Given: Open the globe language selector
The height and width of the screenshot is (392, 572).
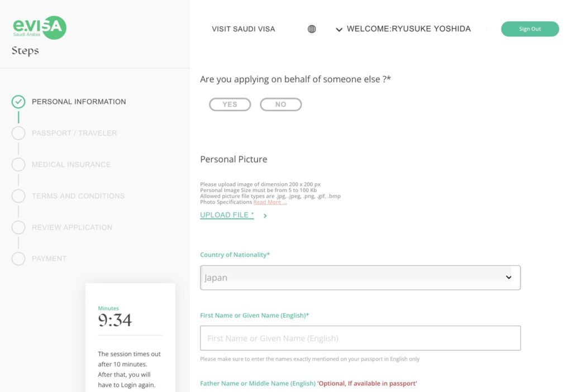Looking at the screenshot, I should tap(312, 29).
